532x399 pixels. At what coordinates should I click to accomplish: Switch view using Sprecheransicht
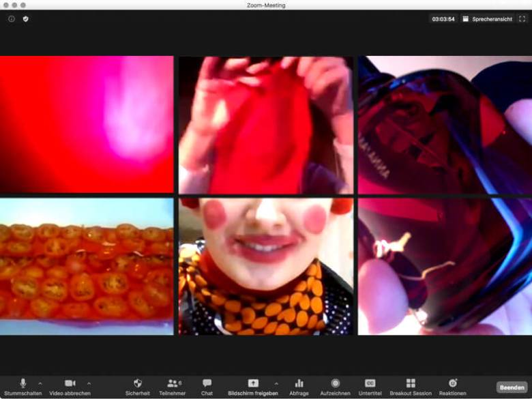pyautogui.click(x=487, y=19)
